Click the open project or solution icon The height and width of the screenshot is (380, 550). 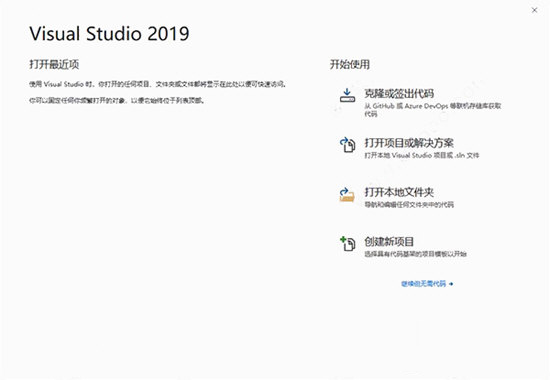(347, 145)
